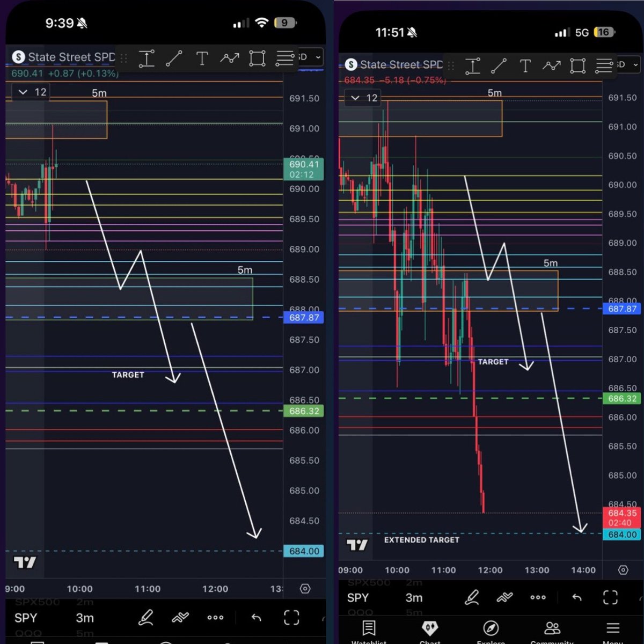
Task: Enable drawing mode with the pencil icon
Action: point(472,597)
